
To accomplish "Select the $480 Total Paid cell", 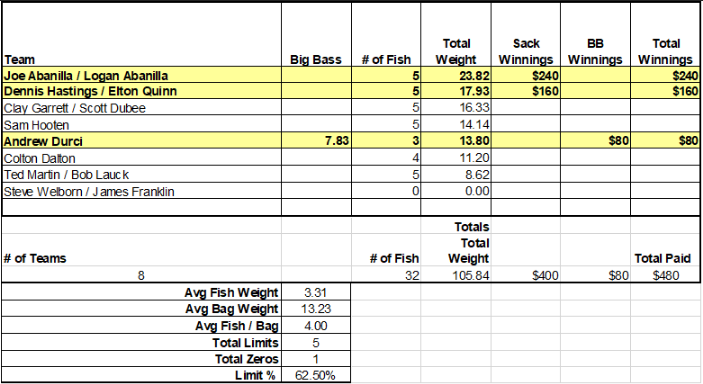I will point(665,275).
